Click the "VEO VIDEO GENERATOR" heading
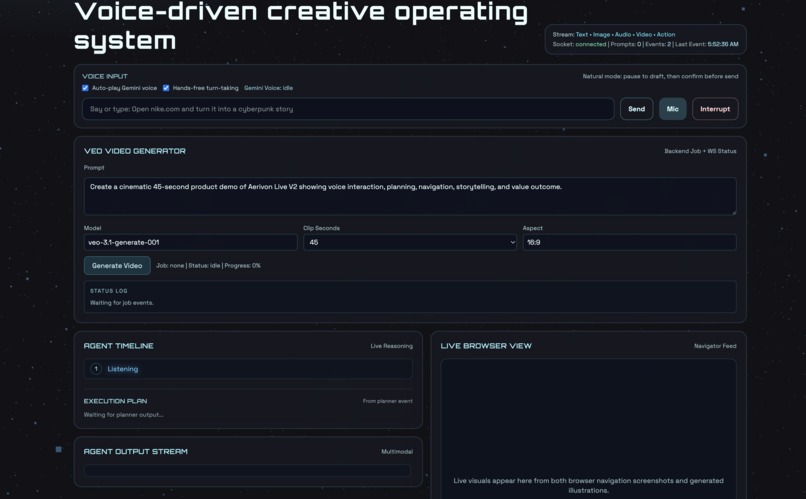 pos(135,151)
